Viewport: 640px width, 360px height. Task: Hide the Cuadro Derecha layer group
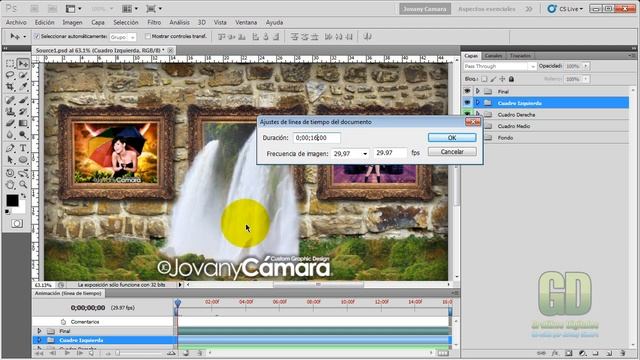(467, 113)
